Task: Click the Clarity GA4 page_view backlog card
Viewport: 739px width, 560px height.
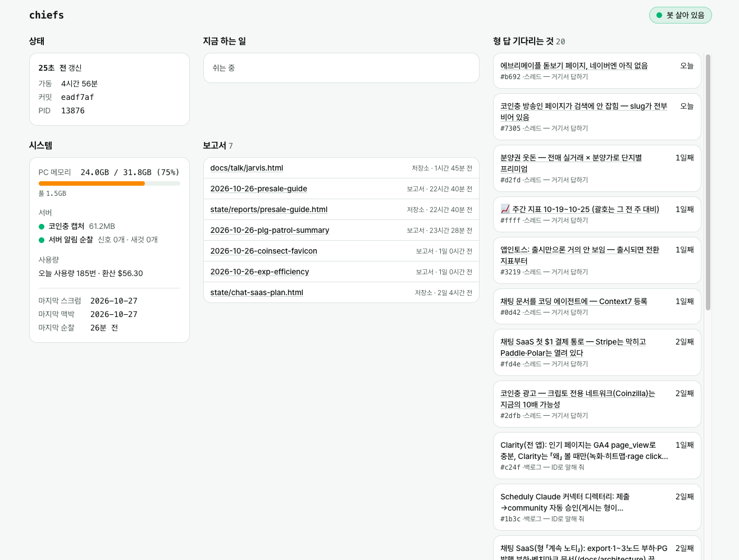Action: (x=597, y=456)
